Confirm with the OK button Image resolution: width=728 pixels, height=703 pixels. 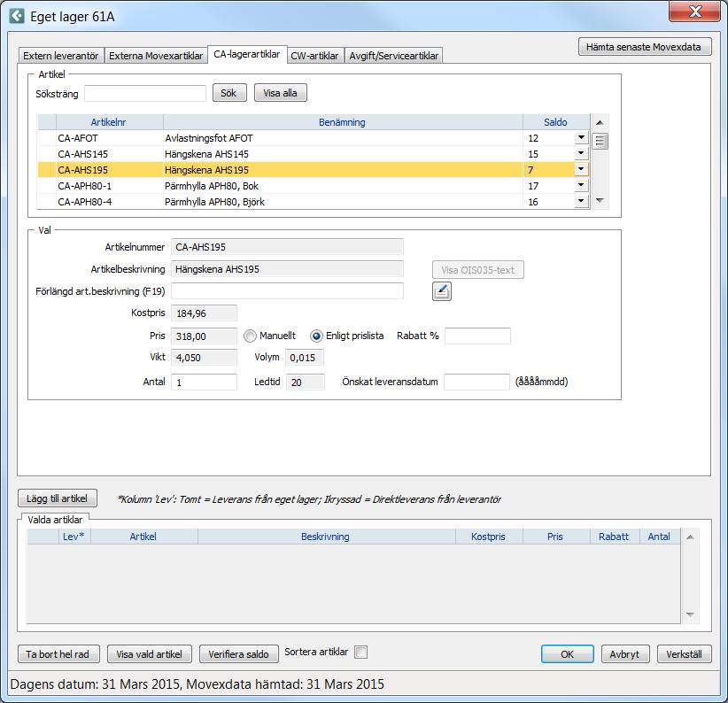click(x=567, y=654)
